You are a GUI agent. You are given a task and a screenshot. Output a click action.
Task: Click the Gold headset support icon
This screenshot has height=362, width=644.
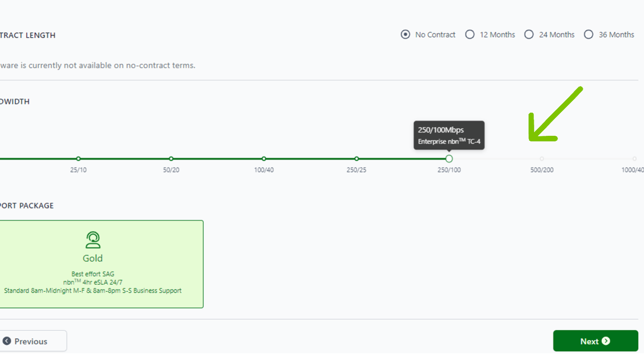(x=93, y=240)
